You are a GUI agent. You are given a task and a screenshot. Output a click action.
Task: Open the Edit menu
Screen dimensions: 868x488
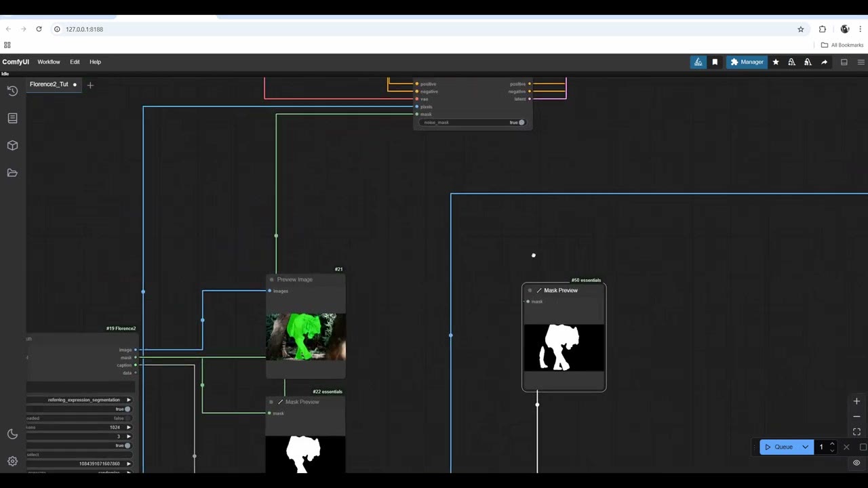pos(75,62)
